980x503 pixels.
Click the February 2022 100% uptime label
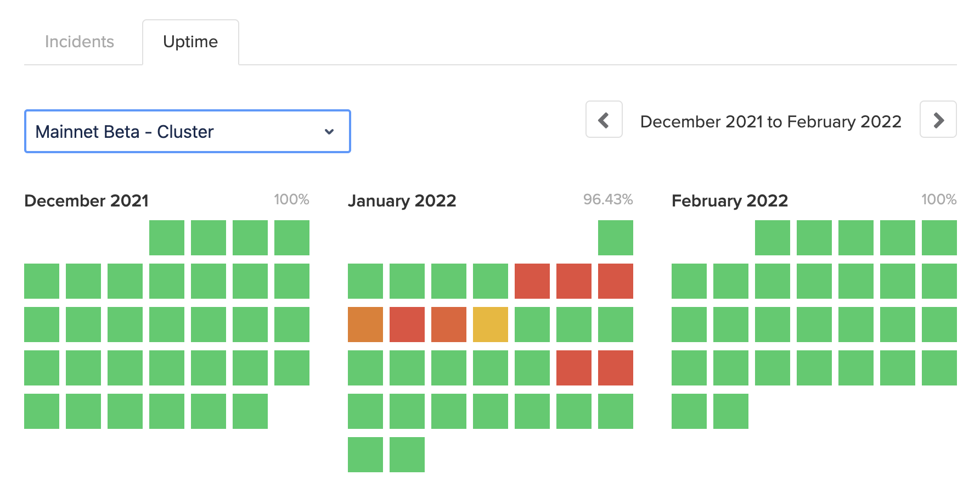coord(938,199)
